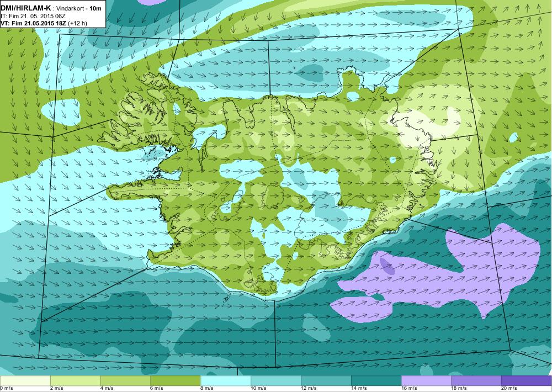Click the '20 m/s' legend label

[x=509, y=388]
